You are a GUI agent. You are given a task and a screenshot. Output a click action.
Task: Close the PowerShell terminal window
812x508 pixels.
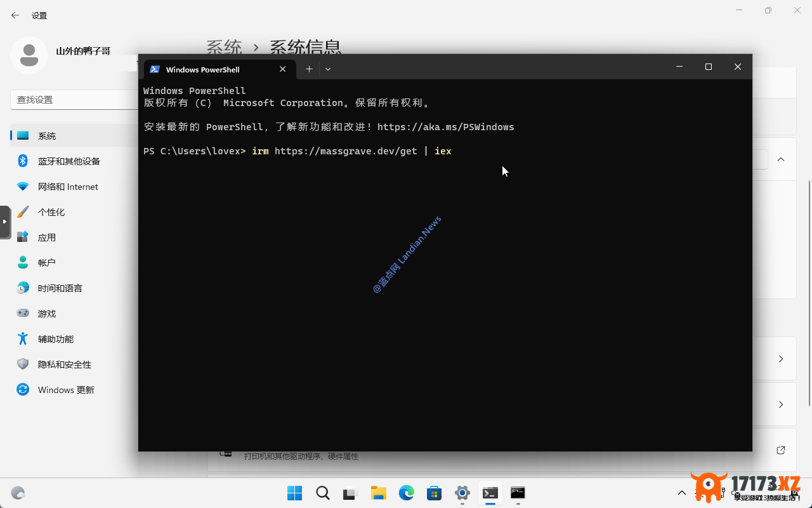[x=738, y=67]
